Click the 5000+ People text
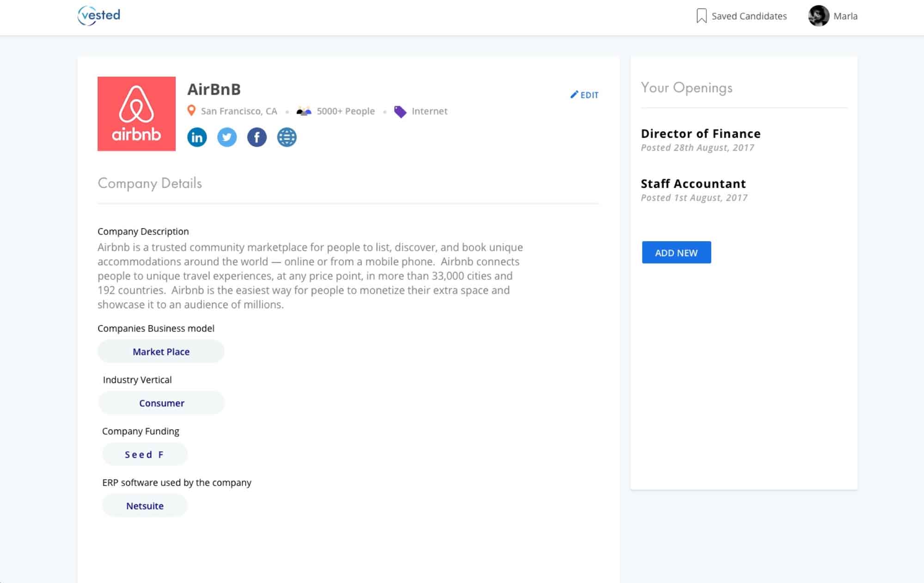Screen dimensions: 924x583 pos(346,111)
